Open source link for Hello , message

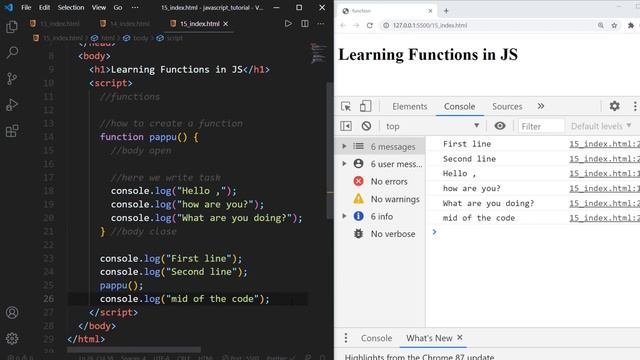(x=604, y=173)
